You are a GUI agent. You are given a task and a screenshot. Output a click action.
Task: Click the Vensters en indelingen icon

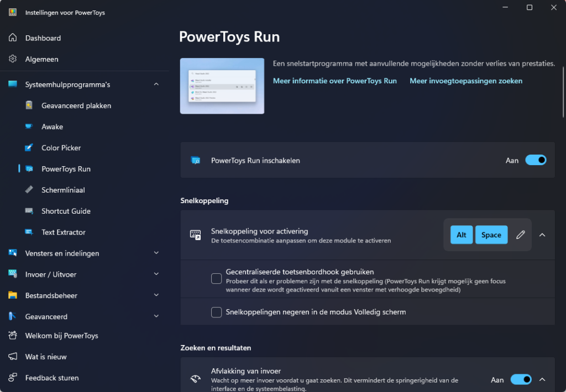click(13, 253)
